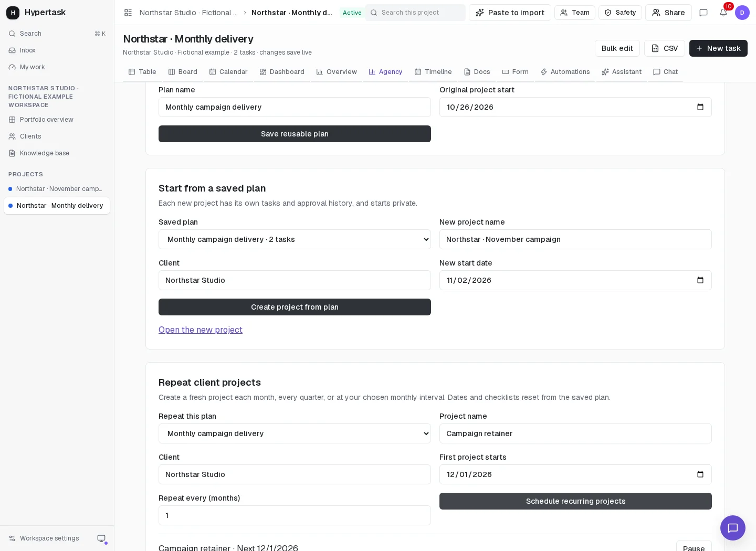Edit the Repeat every (months) field

point(295,515)
